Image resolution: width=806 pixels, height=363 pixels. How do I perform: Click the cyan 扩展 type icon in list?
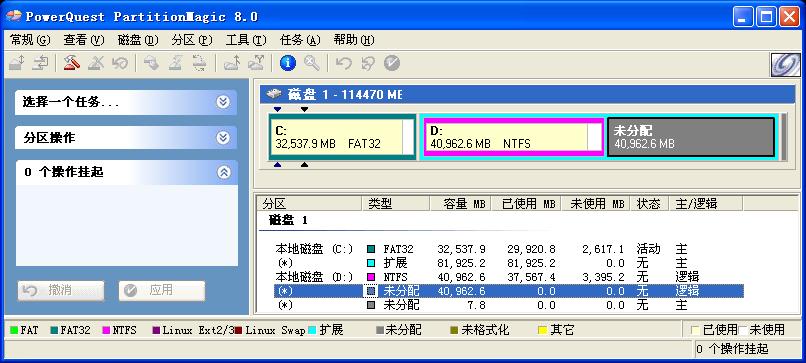tap(371, 263)
